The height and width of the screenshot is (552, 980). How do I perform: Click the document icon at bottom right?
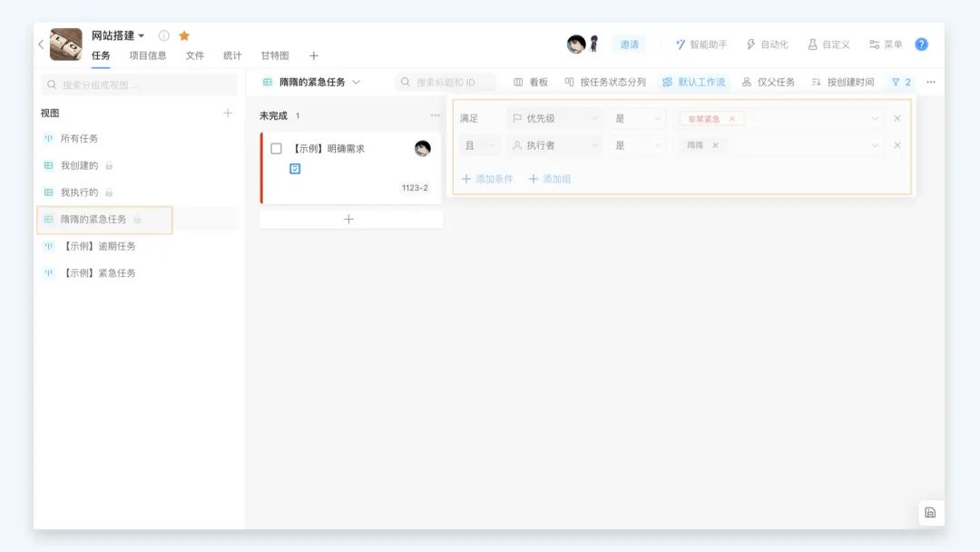point(930,513)
